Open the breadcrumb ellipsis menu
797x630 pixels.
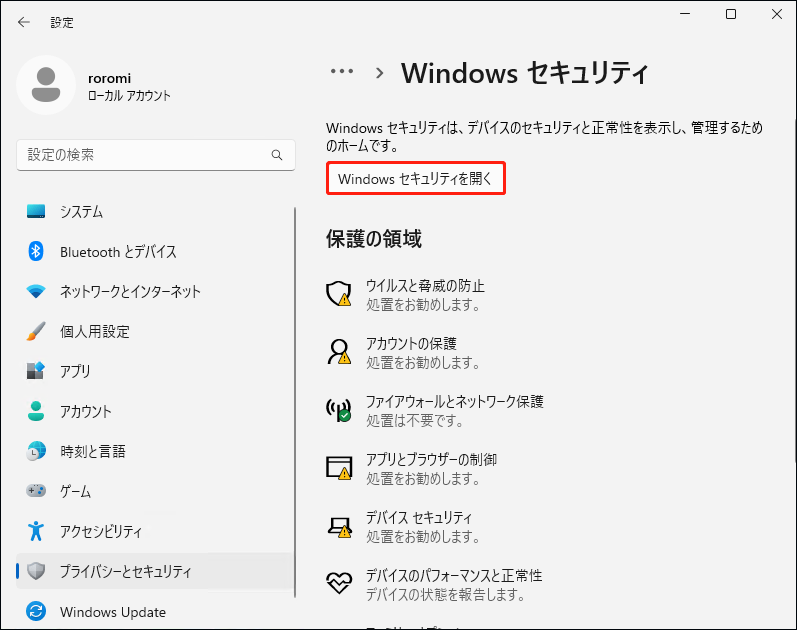[x=342, y=71]
